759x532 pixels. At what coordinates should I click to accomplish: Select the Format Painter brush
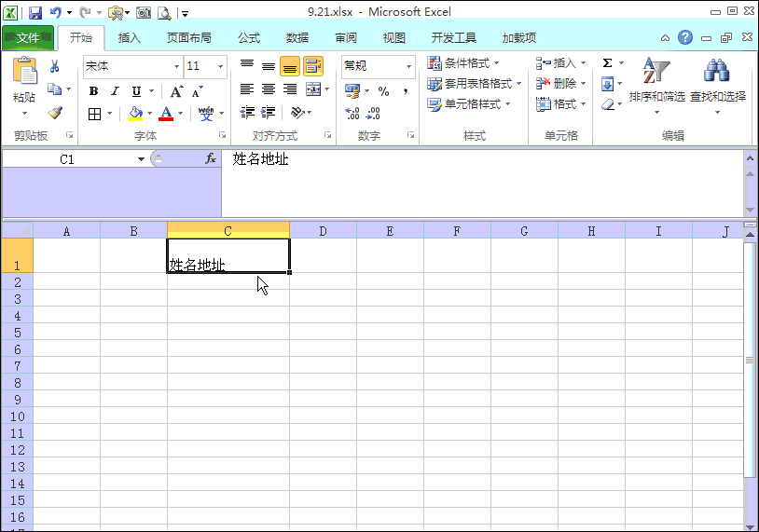pyautogui.click(x=55, y=113)
